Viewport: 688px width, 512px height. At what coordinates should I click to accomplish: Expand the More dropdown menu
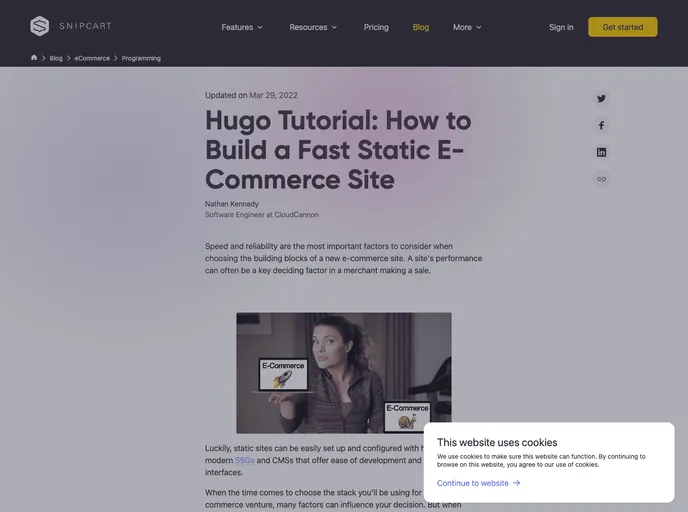(467, 27)
